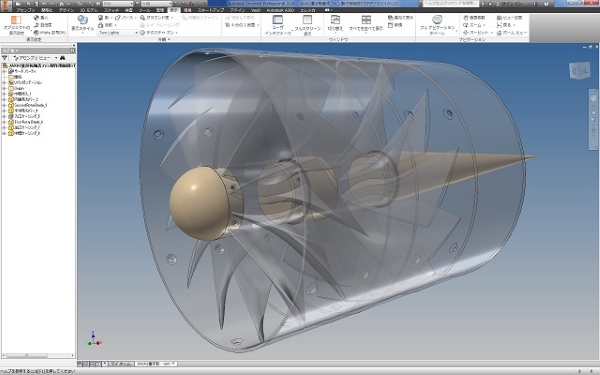Click the browser panel horizontal scrollbar
The width and height of the screenshot is (600, 375).
[x=38, y=355]
